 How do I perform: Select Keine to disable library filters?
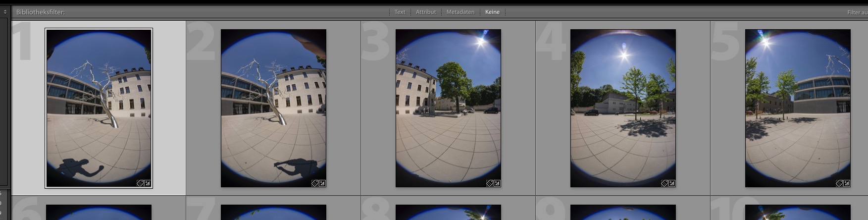coord(492,12)
